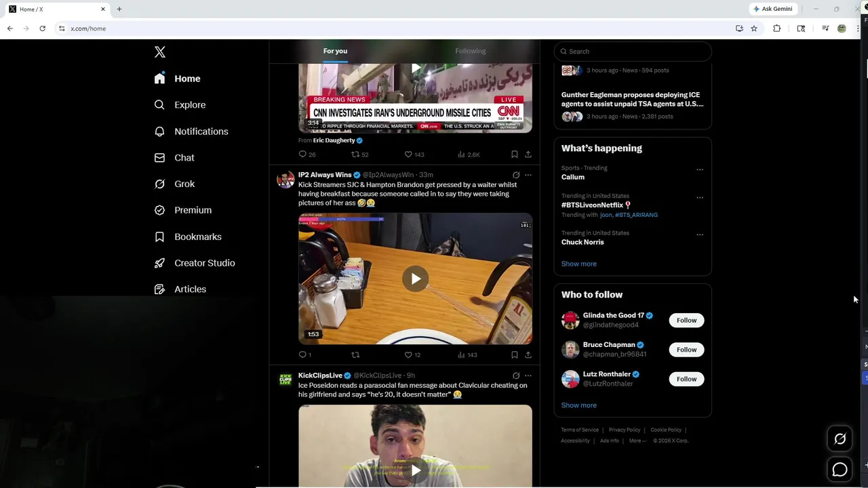The image size is (868, 488).
Task: Switch to the For you tab
Action: point(335,51)
